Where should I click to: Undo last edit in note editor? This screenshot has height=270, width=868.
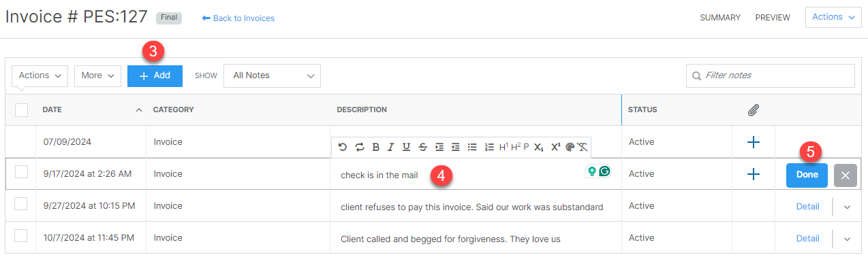pos(342,147)
